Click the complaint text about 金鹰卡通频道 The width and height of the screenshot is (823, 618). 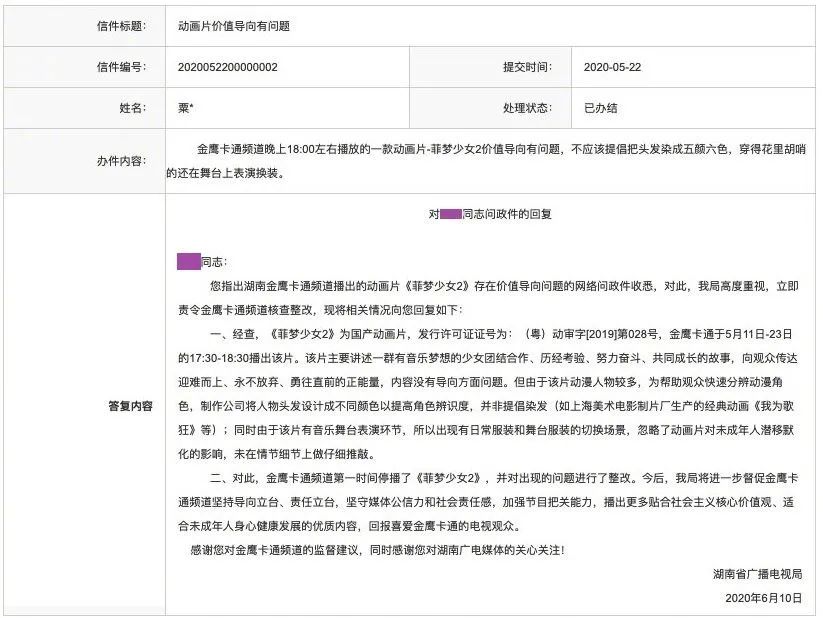coord(486,161)
